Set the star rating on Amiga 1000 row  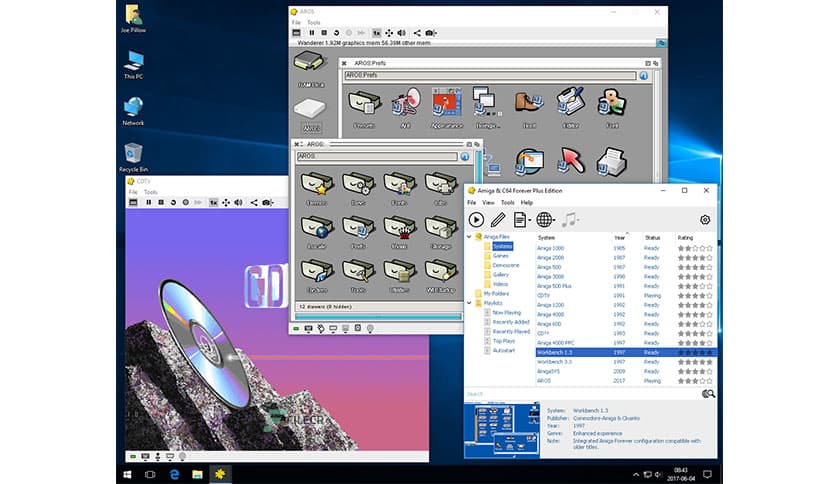coord(695,248)
